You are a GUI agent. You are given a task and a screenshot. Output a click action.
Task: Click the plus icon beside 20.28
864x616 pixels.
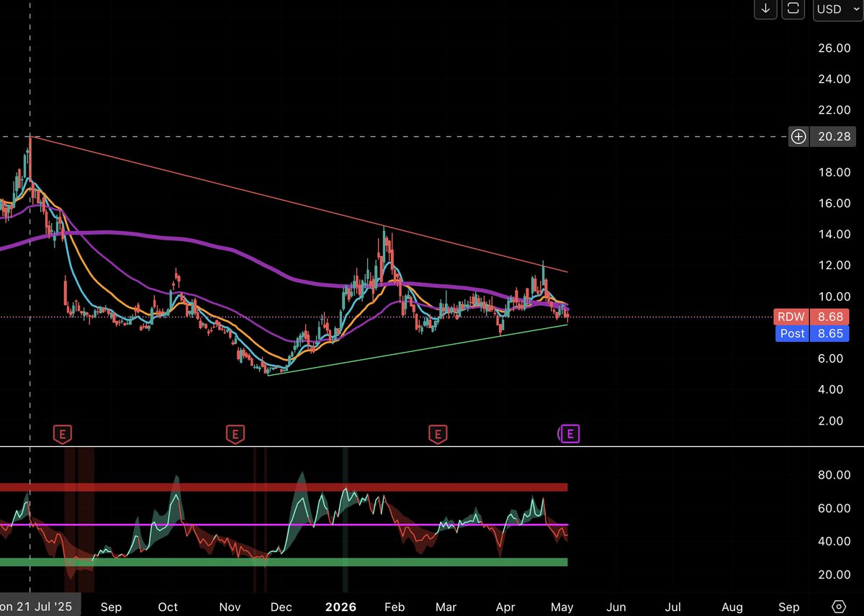click(798, 137)
